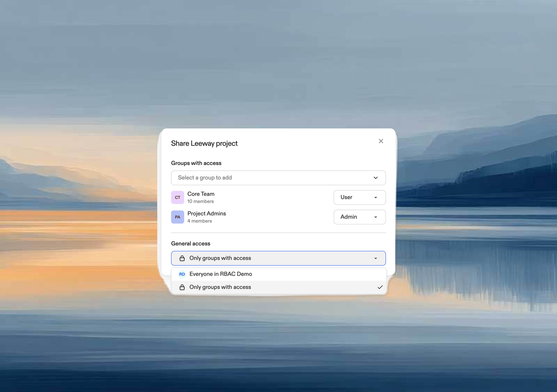This screenshot has width=557, height=392.
Task: Click the 4 members label under Project Admins
Action: click(x=200, y=221)
